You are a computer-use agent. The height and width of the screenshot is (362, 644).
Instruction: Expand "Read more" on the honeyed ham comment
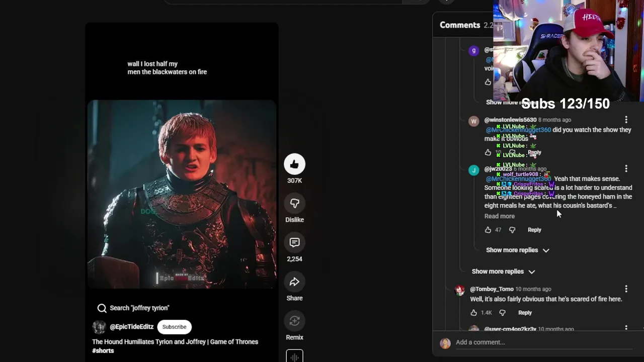coord(500,216)
